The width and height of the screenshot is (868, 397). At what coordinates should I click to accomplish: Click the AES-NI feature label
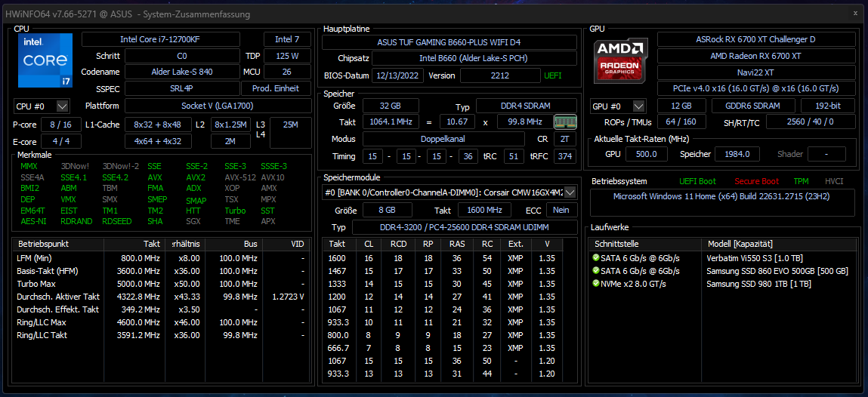(33, 221)
